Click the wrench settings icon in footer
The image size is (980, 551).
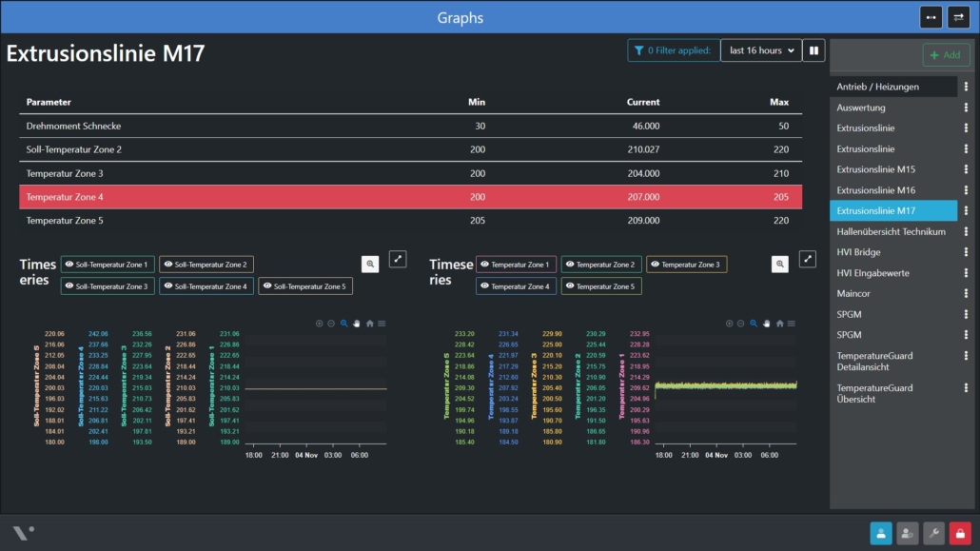[x=933, y=534]
